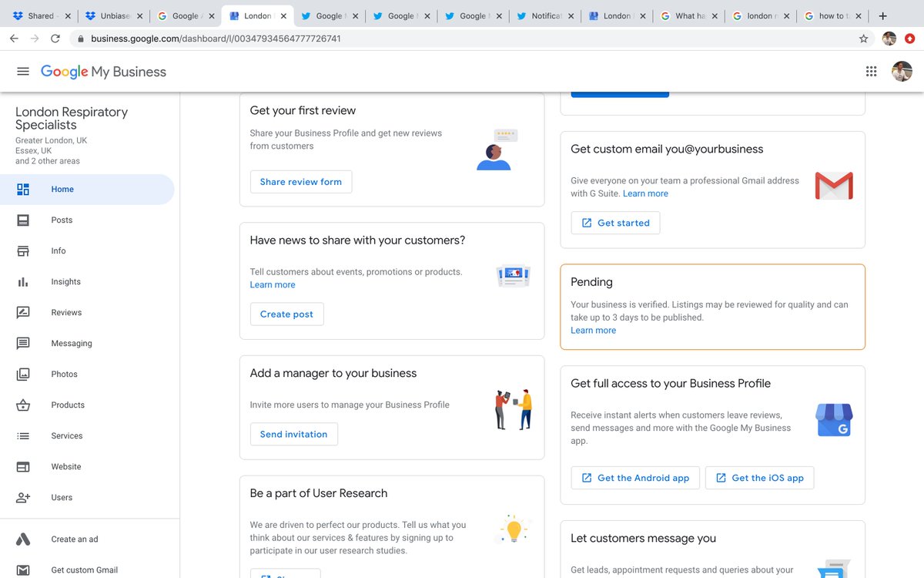The image size is (924, 578).
Task: Click the Posts icon in sidebar
Action: coord(23,220)
